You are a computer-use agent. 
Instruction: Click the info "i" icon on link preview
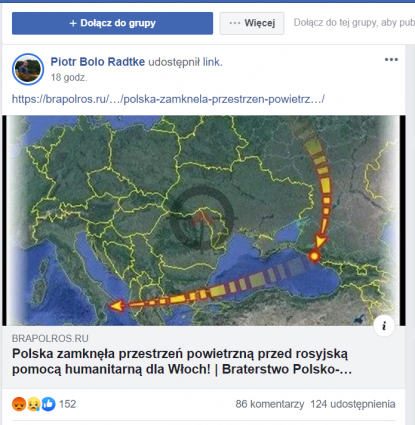point(384,325)
